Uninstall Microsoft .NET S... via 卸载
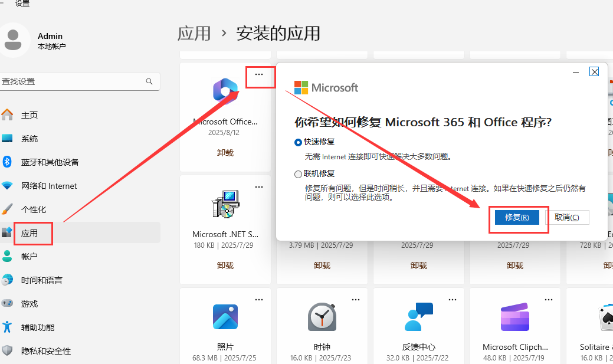The image size is (613, 364). pos(225,265)
